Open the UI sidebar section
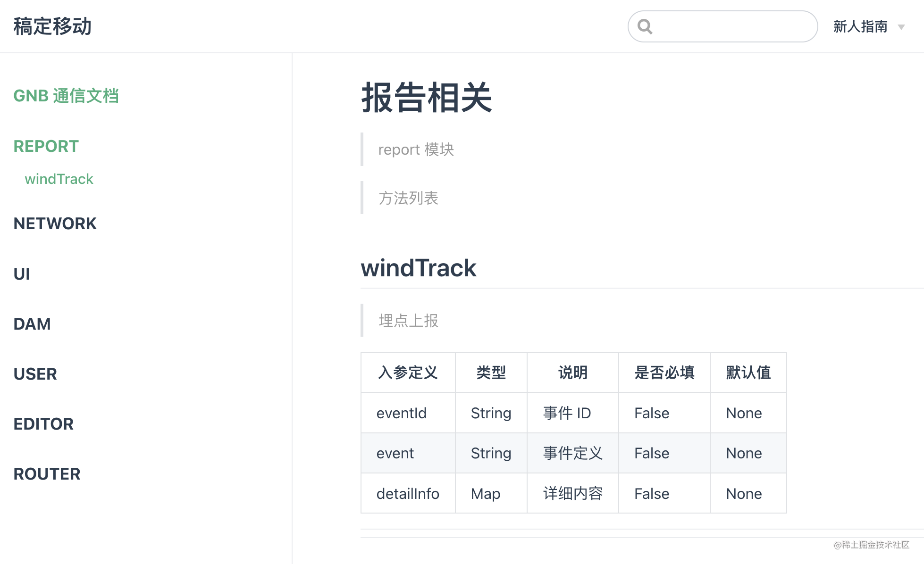The width and height of the screenshot is (924, 564). (x=22, y=274)
